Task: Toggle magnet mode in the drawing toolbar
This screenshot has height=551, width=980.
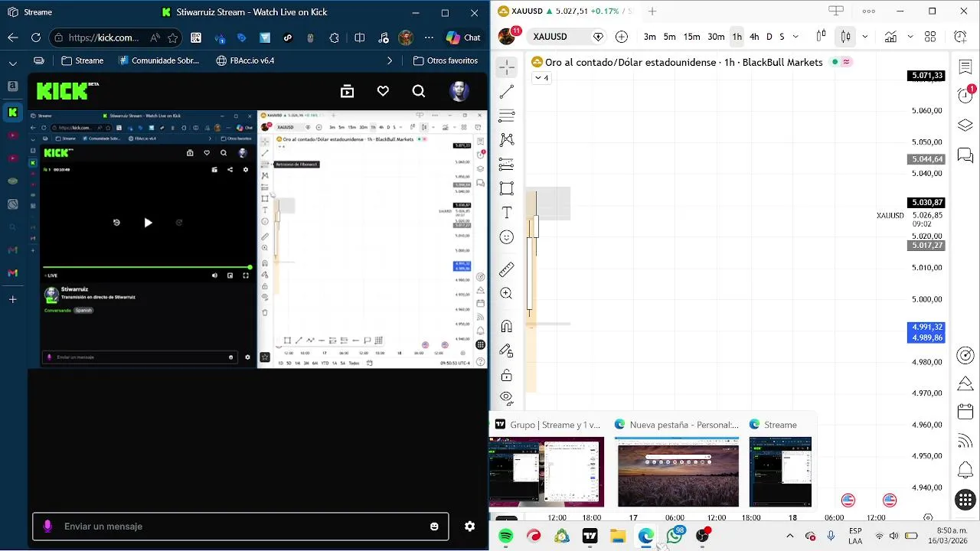Action: click(x=506, y=327)
